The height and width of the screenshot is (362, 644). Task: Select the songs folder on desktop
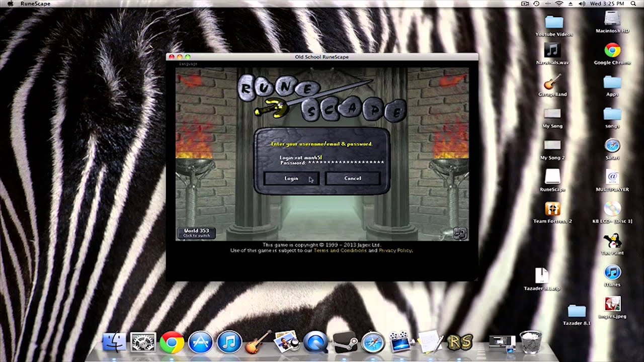[x=612, y=118]
